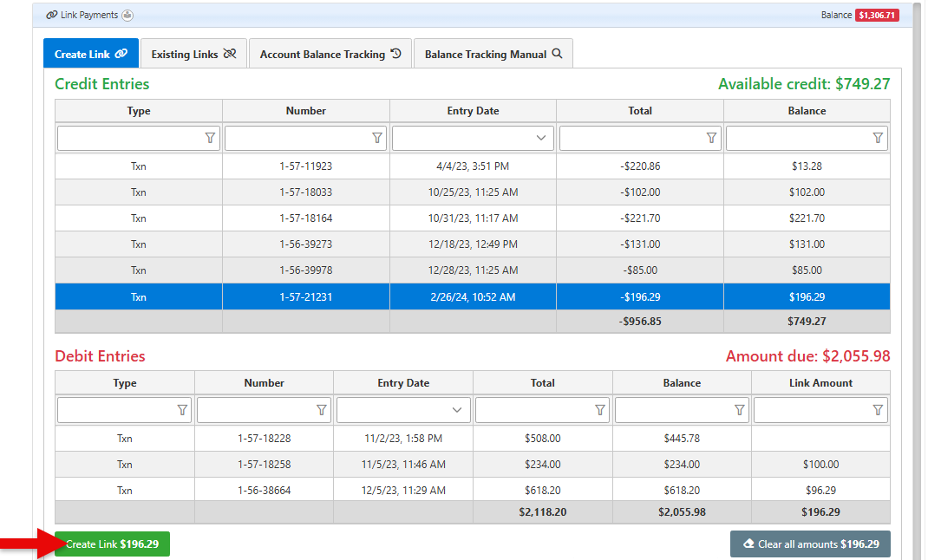Screen dimensions: 928x560
Task: Open Account Balance Tracking tab
Action: point(330,54)
